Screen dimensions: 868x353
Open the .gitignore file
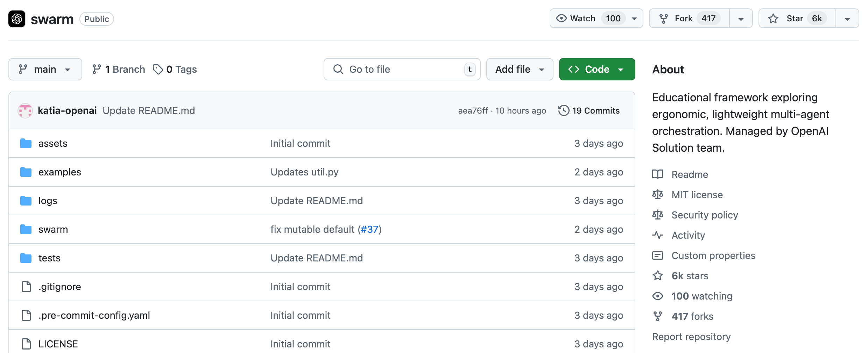point(59,287)
